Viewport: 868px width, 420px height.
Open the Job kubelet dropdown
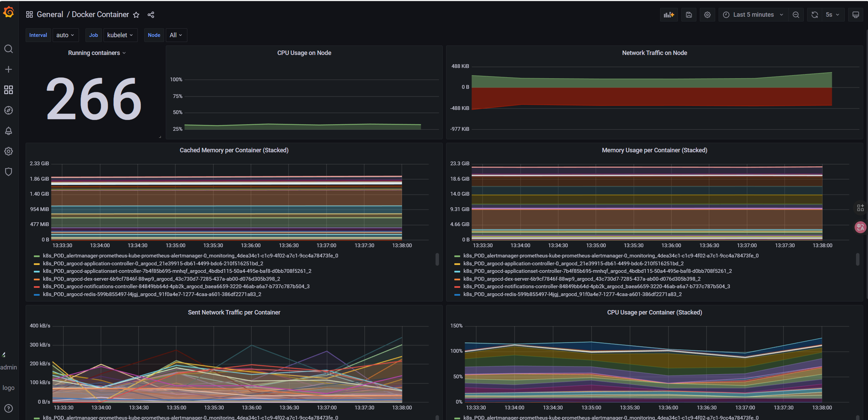tap(120, 35)
